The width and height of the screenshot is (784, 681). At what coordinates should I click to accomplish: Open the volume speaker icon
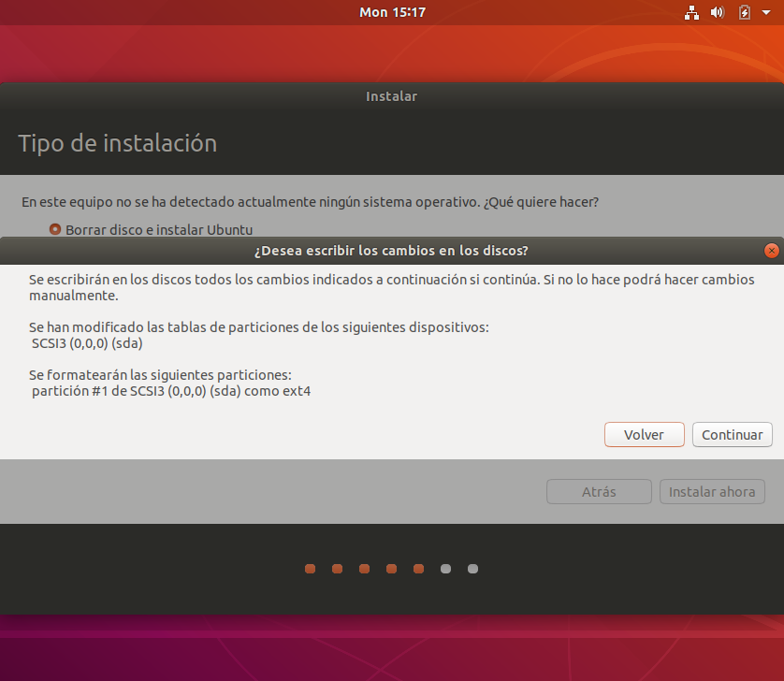tap(718, 12)
